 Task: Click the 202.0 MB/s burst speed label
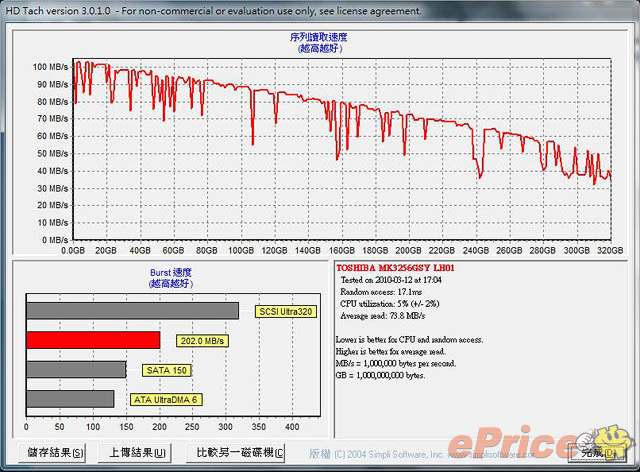pyautogui.click(x=202, y=341)
